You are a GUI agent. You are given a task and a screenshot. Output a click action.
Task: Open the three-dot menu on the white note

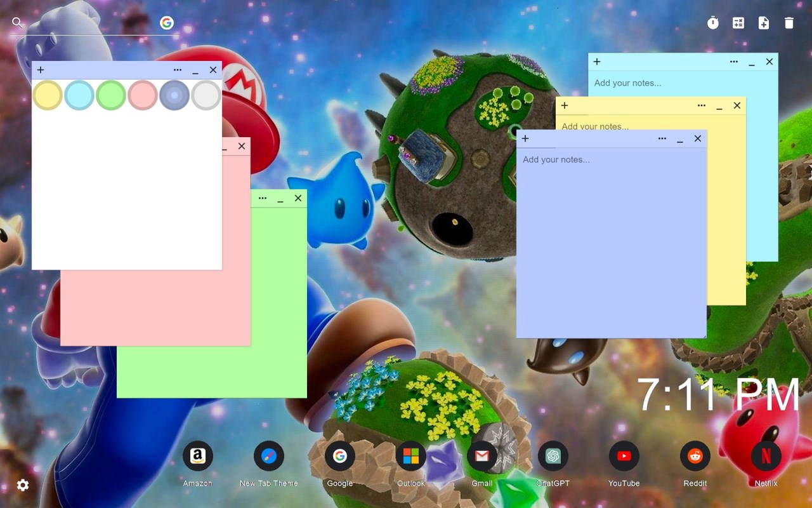pos(178,70)
